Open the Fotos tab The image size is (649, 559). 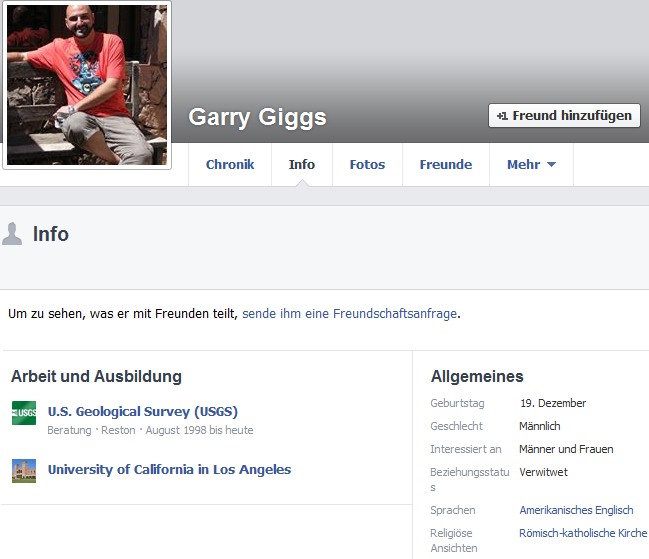tap(367, 165)
